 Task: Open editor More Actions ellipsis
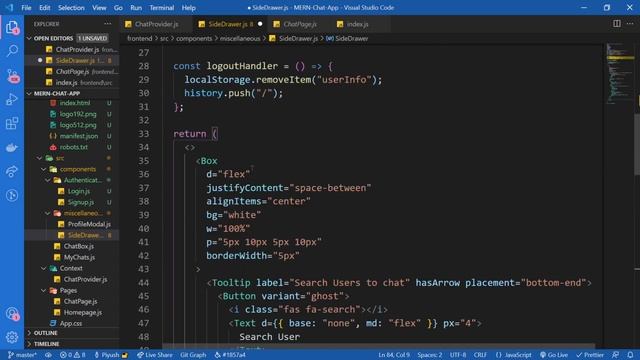[x=630, y=24]
